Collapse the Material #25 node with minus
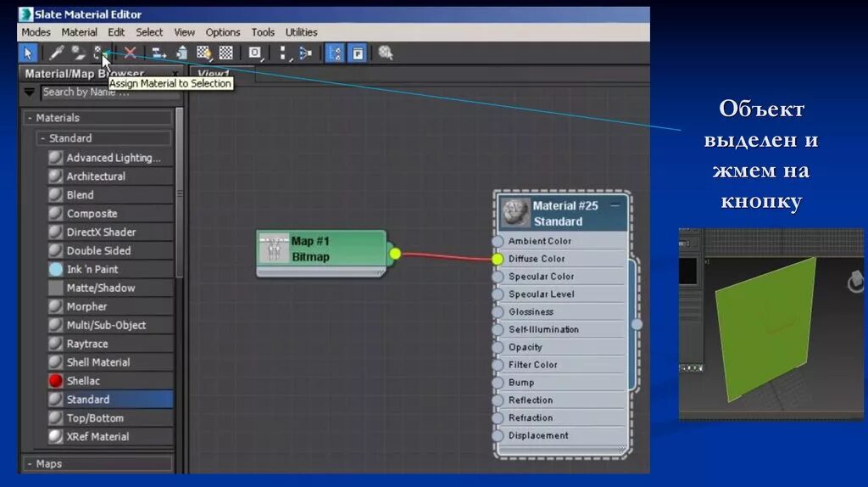 [615, 205]
